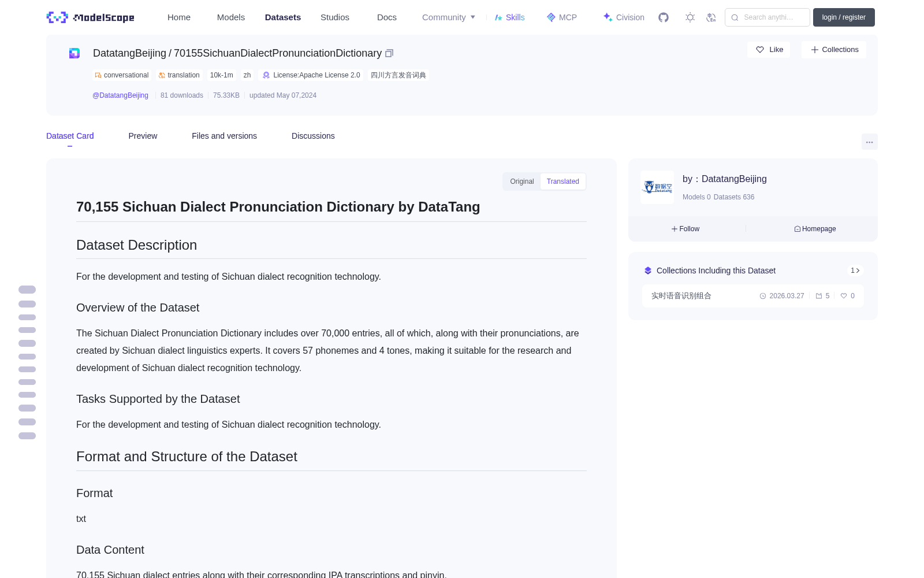This screenshot has width=924, height=578.
Task: Click the 10k-1m size tag
Action: (222, 75)
